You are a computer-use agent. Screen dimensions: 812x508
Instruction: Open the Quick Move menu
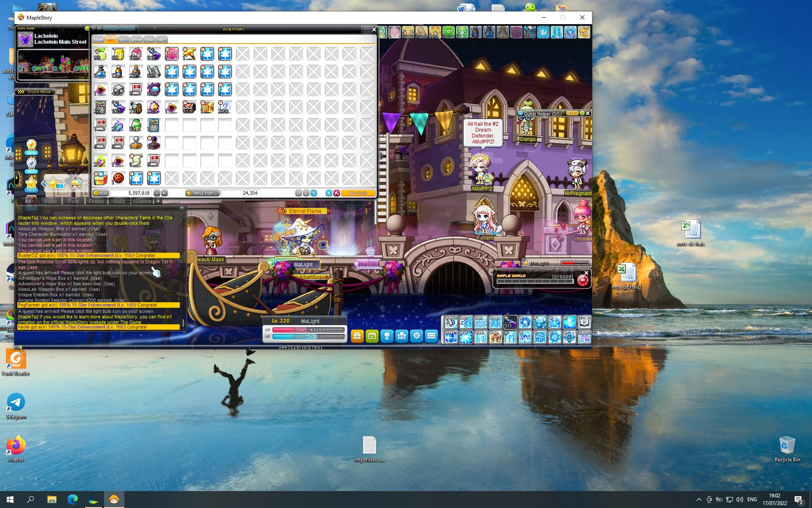click(x=35, y=91)
